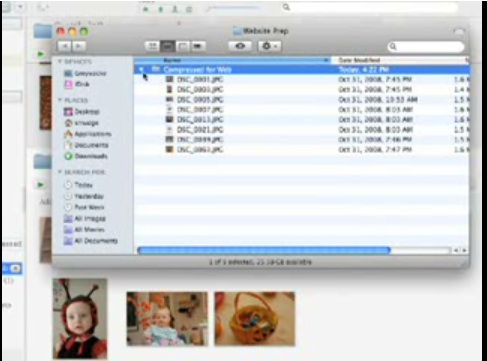This screenshot has width=487, height=361.
Task: Select file DSC_0003.JPG
Action: [302, 89]
